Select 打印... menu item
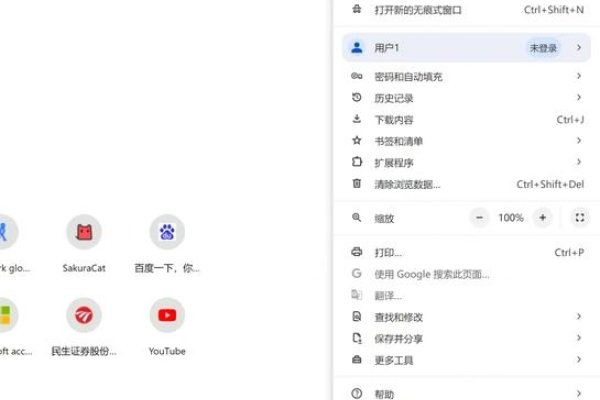This screenshot has height=400, width=600. 466,252
